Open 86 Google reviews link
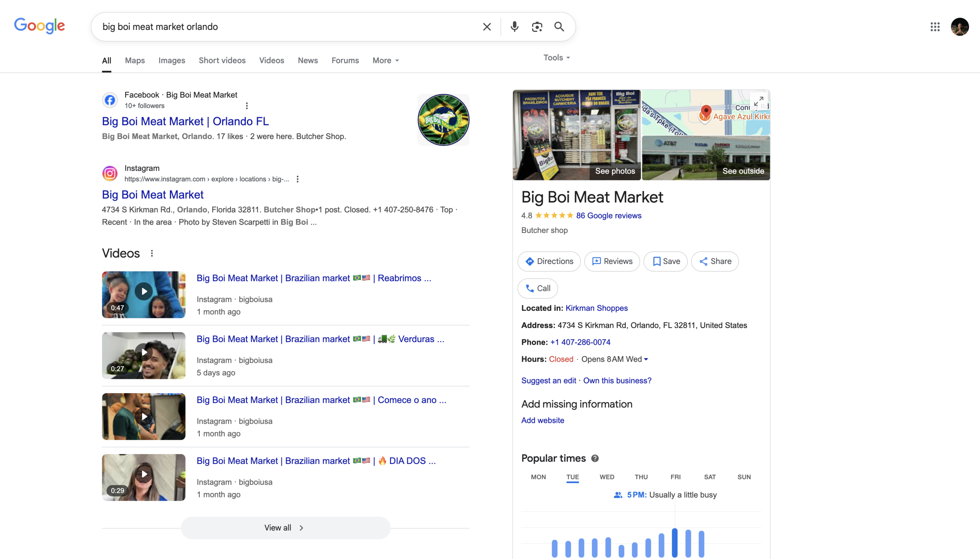Viewport: 980px width, 559px height. [608, 216]
